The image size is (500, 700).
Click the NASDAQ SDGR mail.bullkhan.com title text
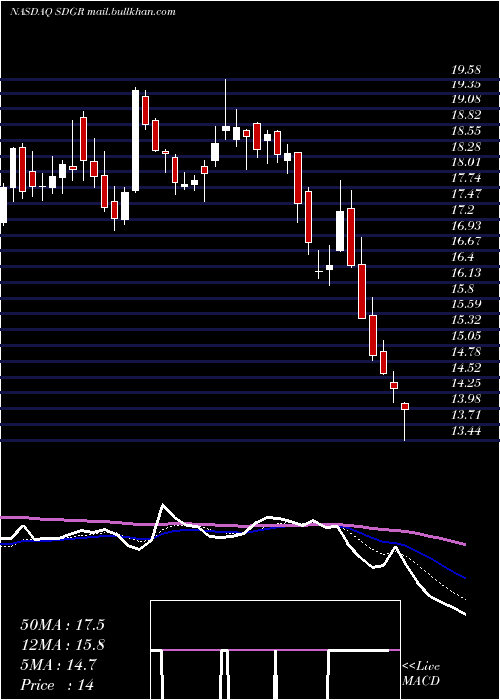pos(92,12)
